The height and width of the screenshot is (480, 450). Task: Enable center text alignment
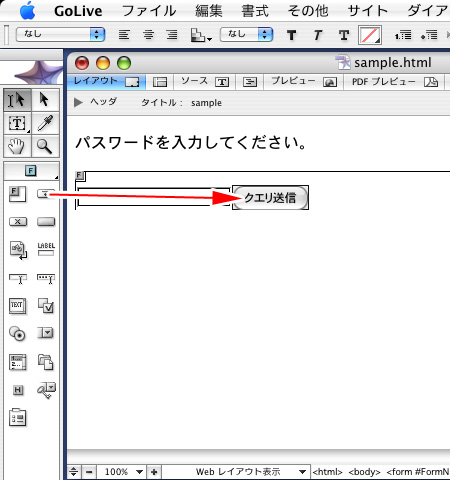[148, 35]
